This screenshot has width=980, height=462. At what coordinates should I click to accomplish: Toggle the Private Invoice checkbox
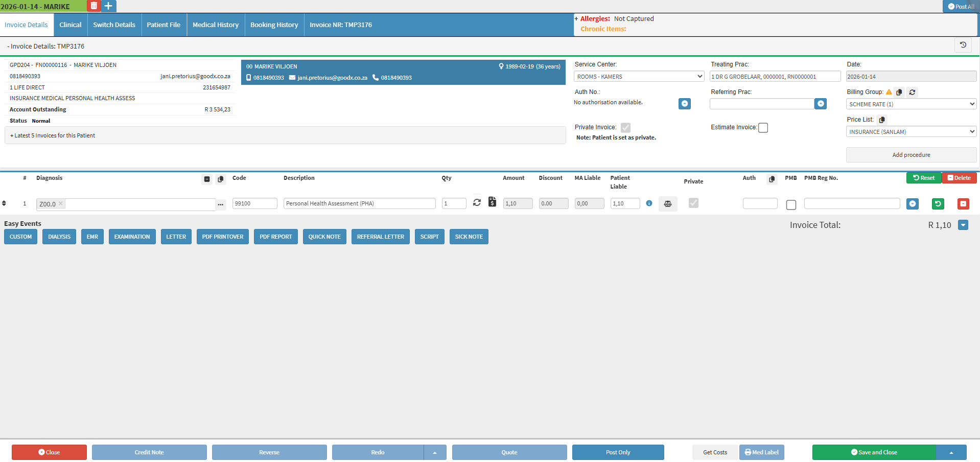coord(625,128)
